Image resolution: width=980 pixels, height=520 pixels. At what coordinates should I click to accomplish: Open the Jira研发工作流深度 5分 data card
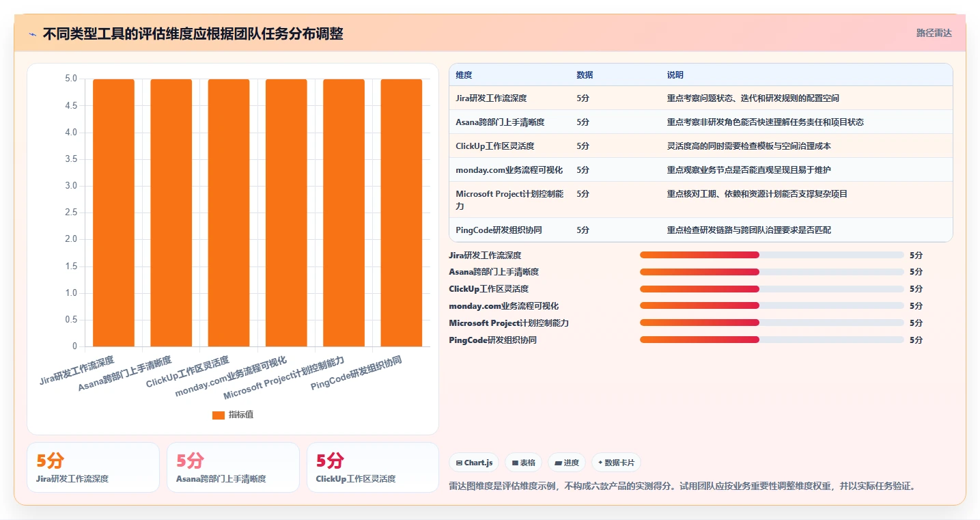click(93, 467)
